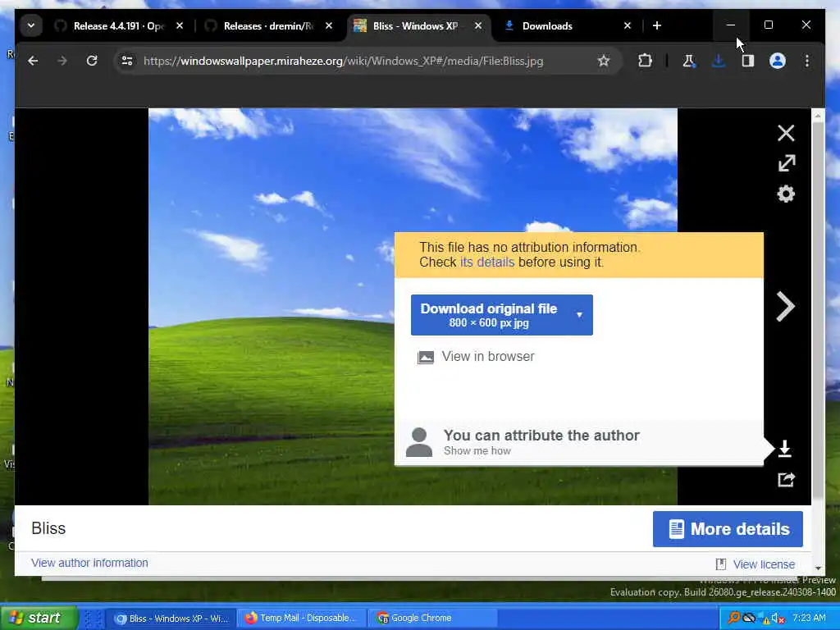
Task: Open the 'its details' link
Action: [487, 262]
